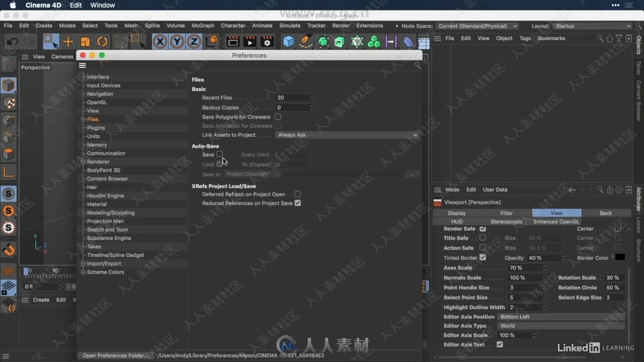Select Memory preferences category

[97, 145]
